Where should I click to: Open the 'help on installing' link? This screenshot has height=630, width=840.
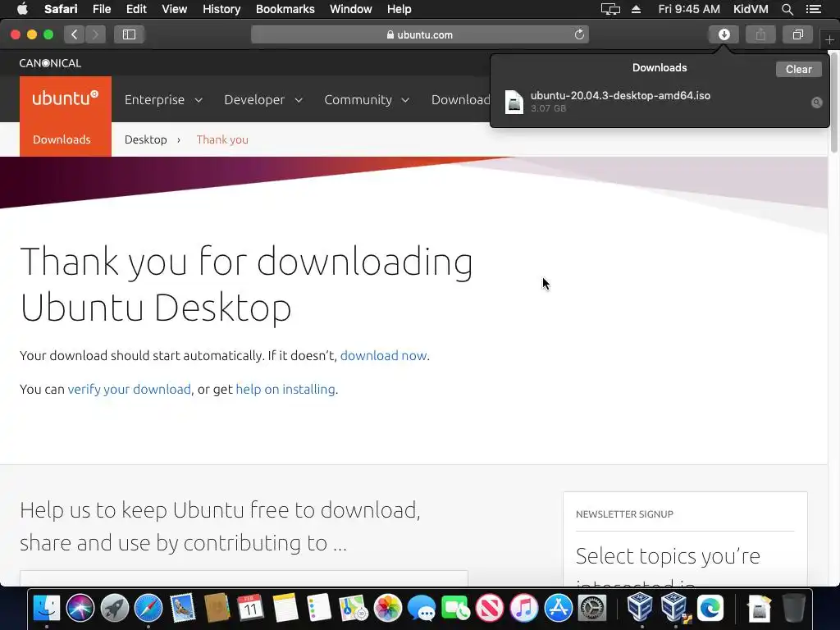(x=285, y=390)
